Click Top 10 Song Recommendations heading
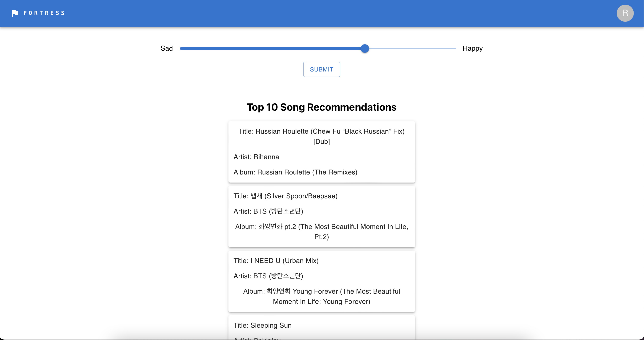The image size is (644, 340). click(322, 107)
